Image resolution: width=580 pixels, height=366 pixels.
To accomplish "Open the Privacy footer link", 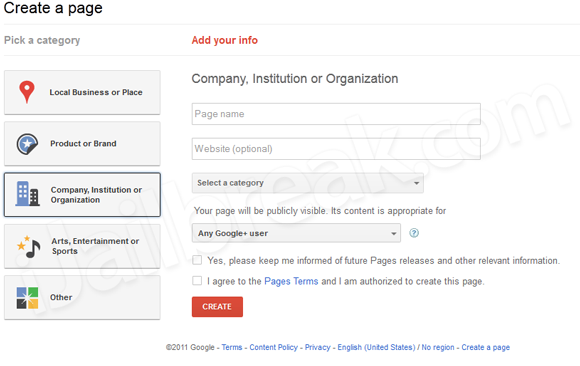I will pos(317,347).
